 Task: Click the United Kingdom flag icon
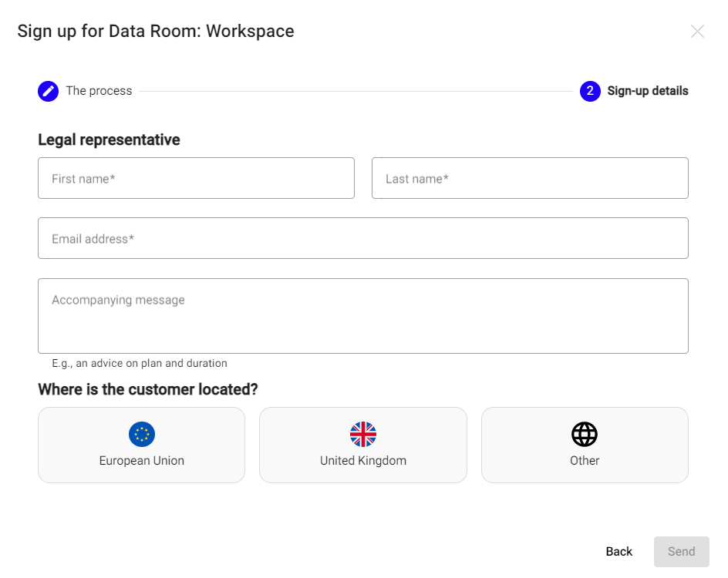363,435
